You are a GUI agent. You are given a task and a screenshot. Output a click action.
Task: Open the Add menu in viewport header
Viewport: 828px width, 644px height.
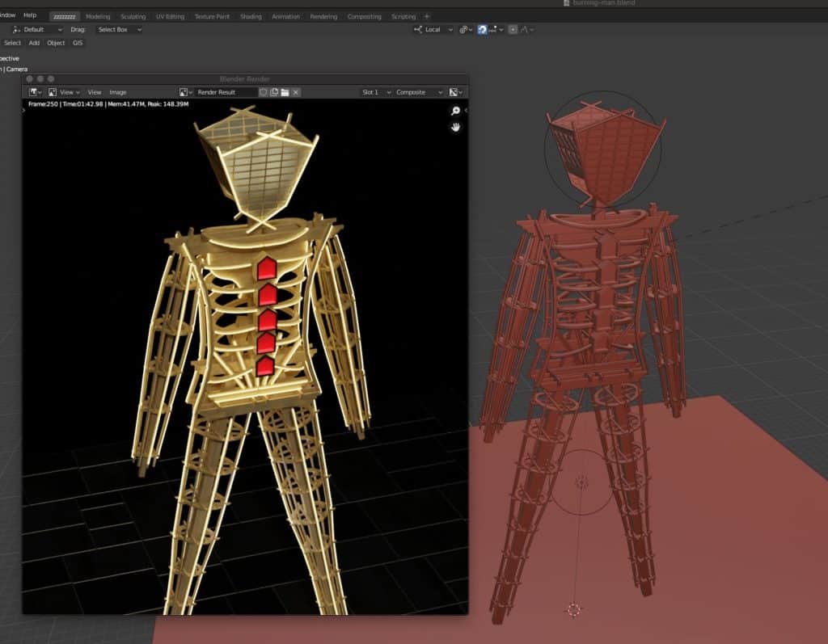[x=34, y=43]
